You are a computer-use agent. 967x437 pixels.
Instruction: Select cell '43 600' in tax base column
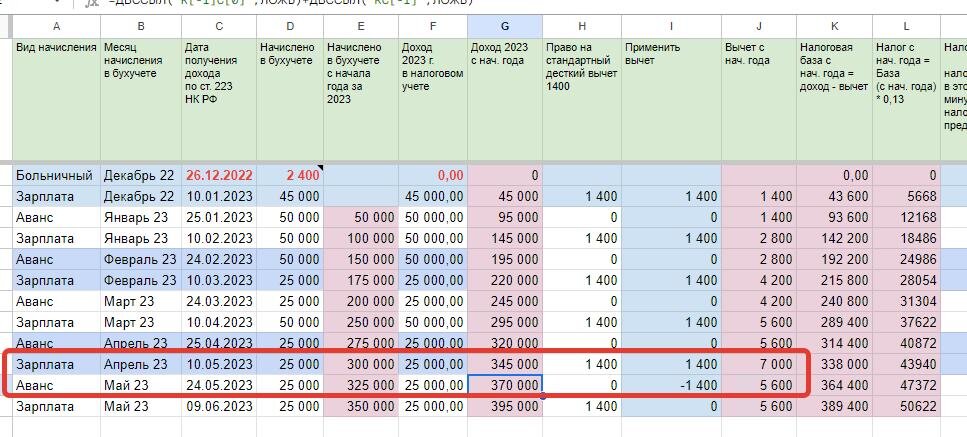(834, 197)
